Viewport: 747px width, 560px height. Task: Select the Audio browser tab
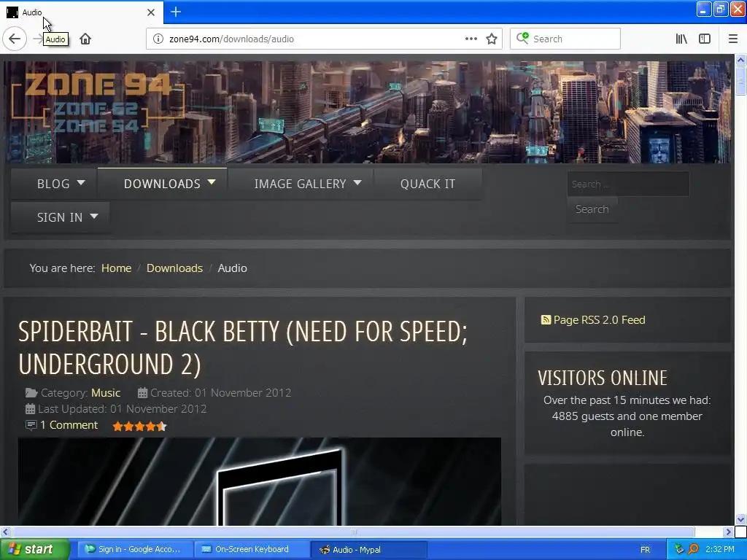pyautogui.click(x=82, y=12)
